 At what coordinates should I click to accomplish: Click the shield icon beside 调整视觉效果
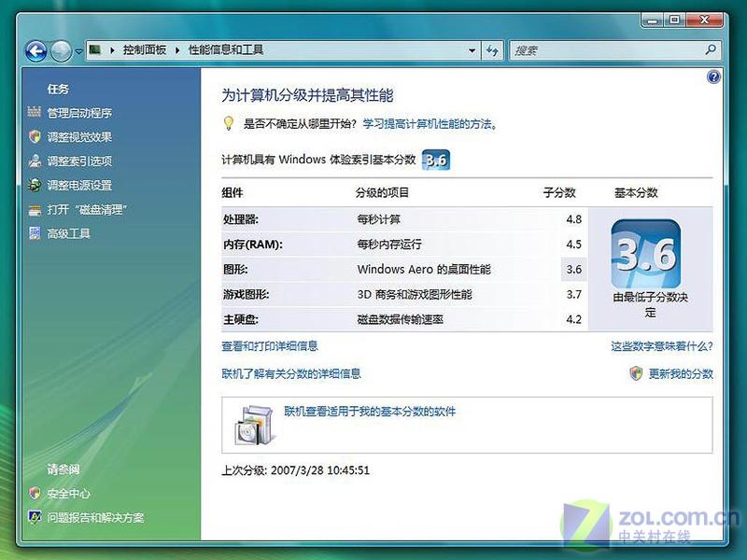(x=35, y=136)
